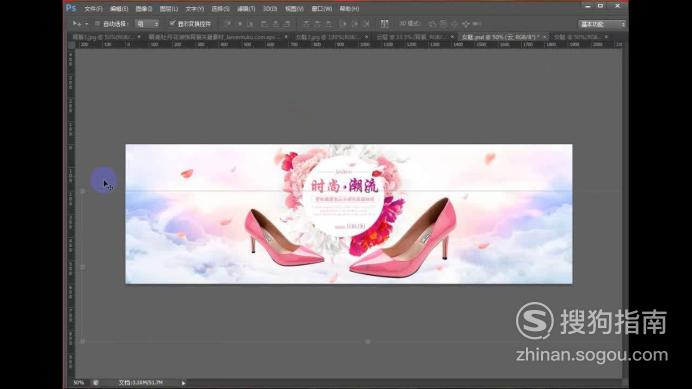
Task: Open the 图层(L) Layer menu
Action: click(x=169, y=8)
